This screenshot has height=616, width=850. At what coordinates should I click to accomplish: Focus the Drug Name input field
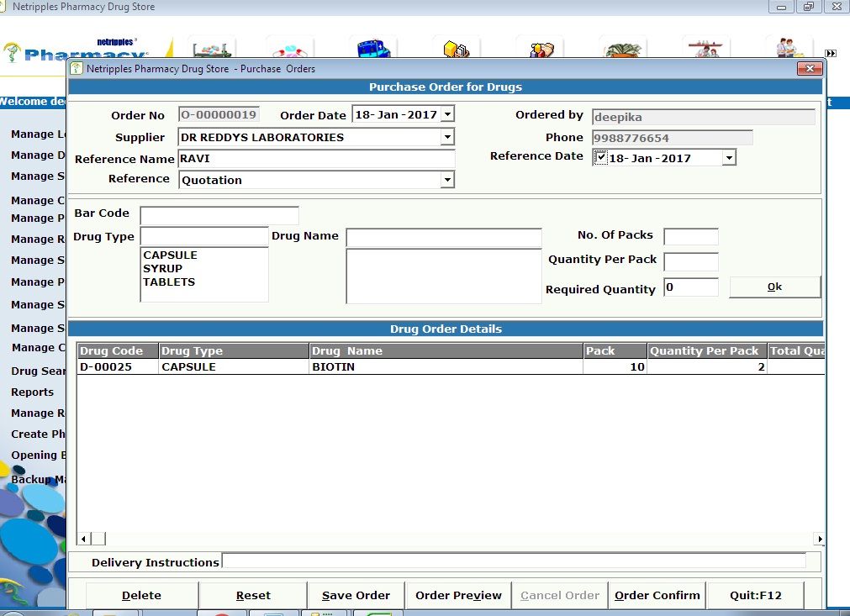[x=444, y=237]
